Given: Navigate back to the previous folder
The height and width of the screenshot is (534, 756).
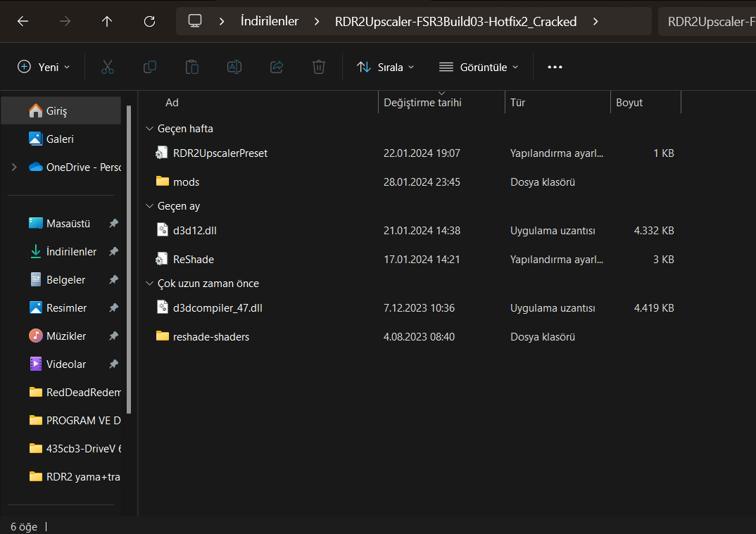Looking at the screenshot, I should [x=23, y=21].
